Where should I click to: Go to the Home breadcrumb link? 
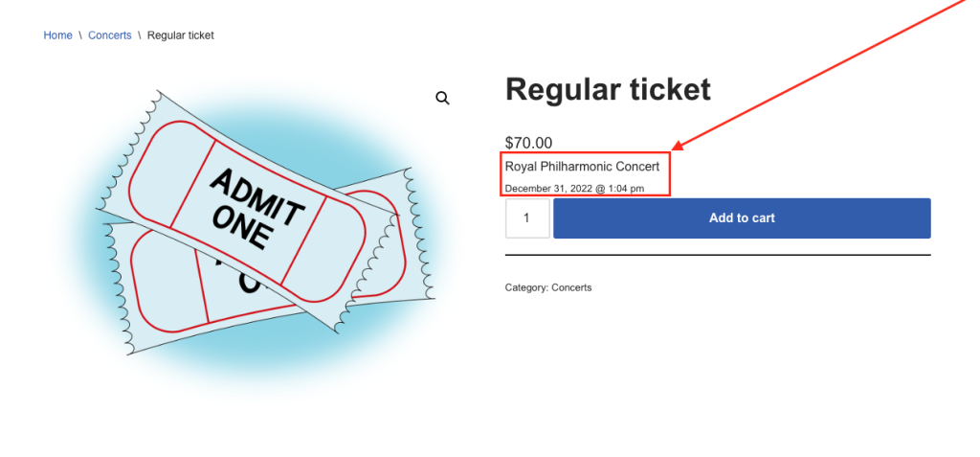coord(57,35)
